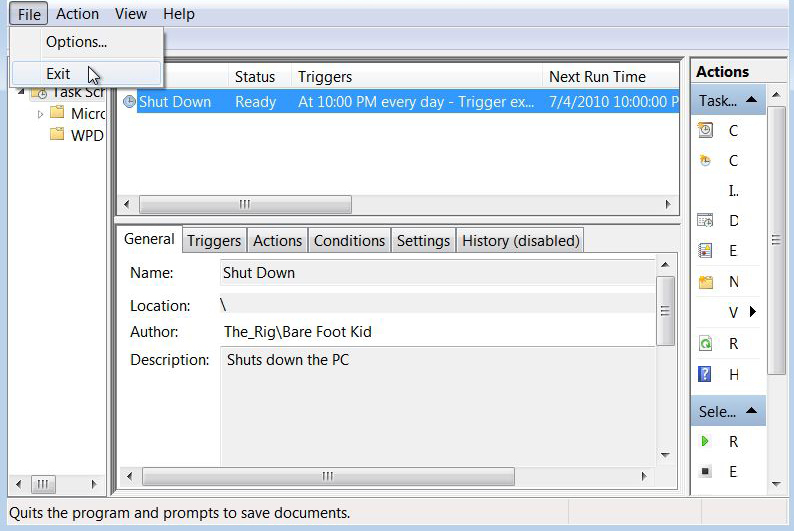The height and width of the screenshot is (531, 794).
Task: Click tree pane horizontal scrollbar left arrow
Action: point(19,484)
